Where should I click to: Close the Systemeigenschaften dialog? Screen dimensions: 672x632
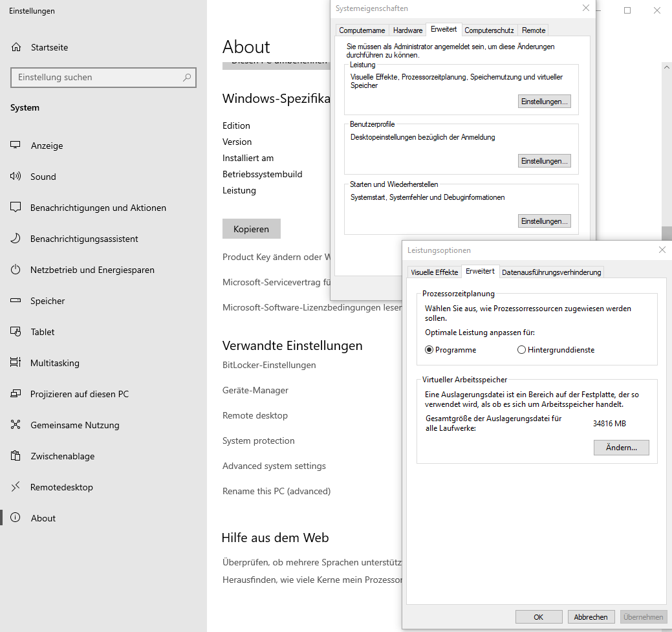tap(586, 8)
